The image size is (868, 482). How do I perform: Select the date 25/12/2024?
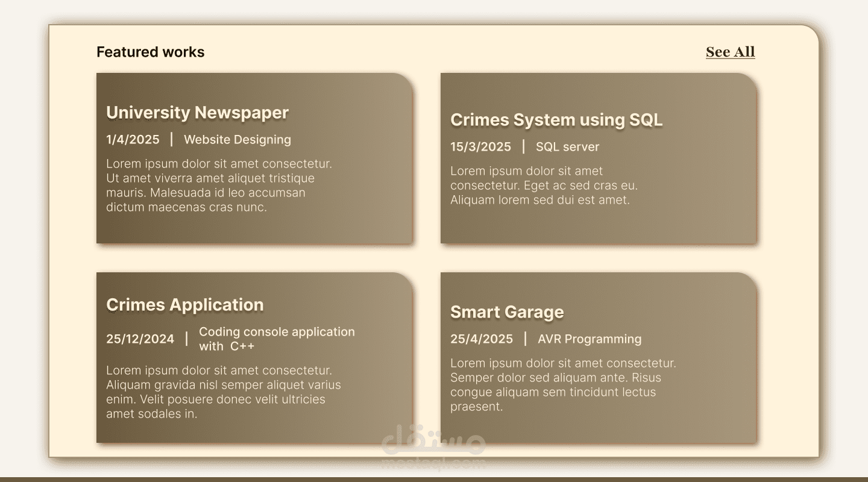(140, 339)
